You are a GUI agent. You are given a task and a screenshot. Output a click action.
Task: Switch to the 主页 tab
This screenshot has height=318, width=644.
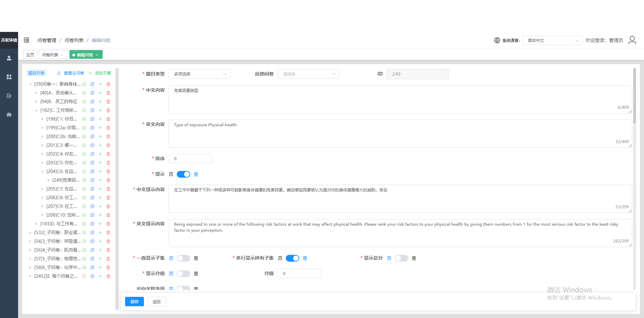[30, 55]
